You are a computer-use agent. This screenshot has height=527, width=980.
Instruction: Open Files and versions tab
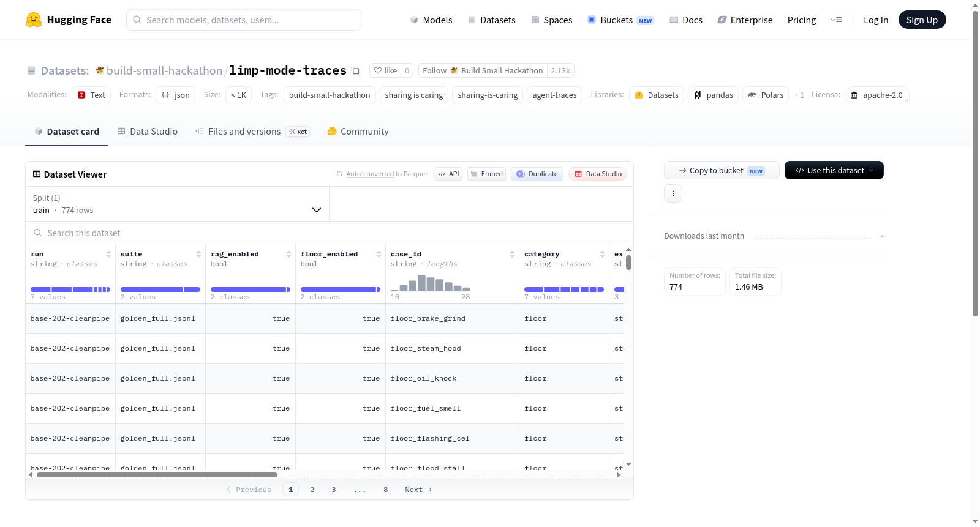coord(252,131)
